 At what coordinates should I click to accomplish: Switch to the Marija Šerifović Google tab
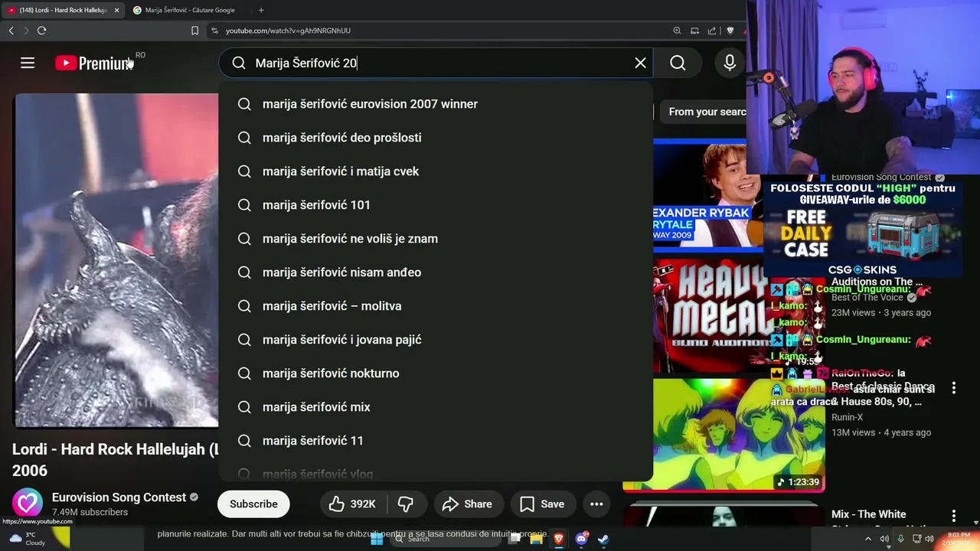click(x=188, y=10)
